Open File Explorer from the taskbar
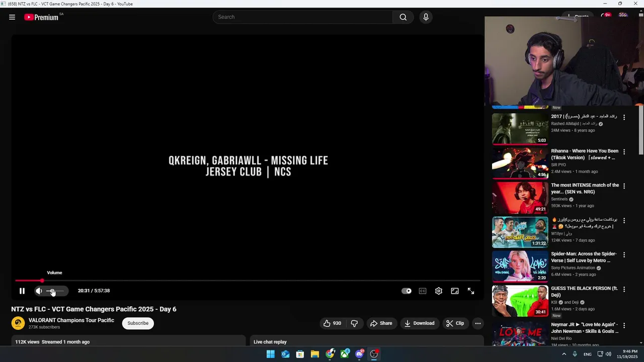Image resolution: width=644 pixels, height=362 pixels. click(315, 354)
